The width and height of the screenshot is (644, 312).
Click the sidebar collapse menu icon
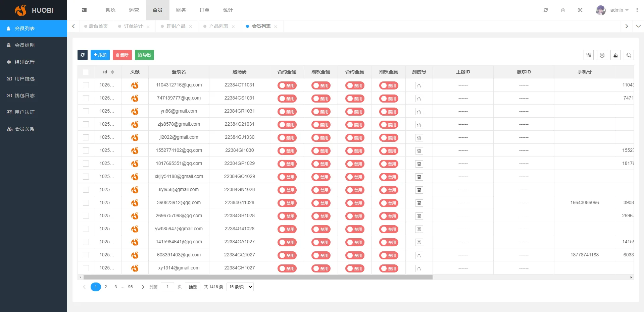[84, 10]
